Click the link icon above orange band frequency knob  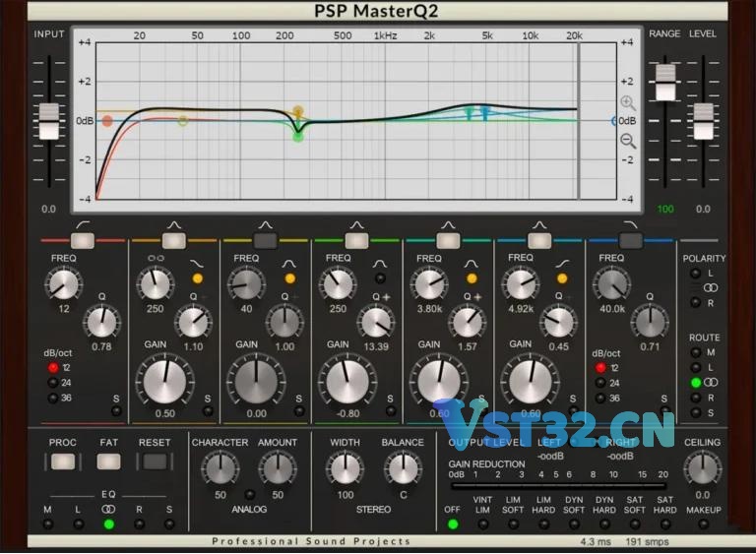point(156,259)
